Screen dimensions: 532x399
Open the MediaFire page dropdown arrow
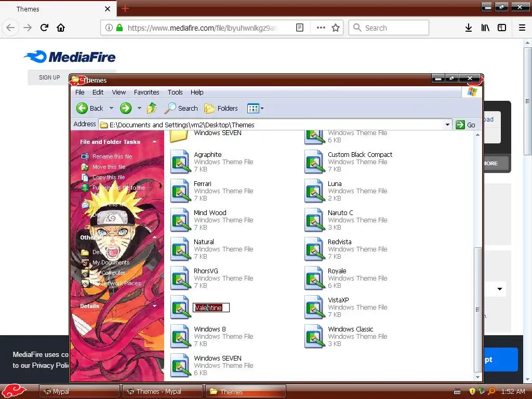tap(500, 289)
